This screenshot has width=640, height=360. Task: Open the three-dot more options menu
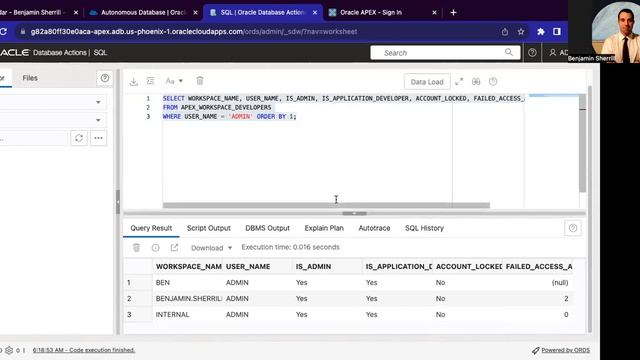(98, 138)
